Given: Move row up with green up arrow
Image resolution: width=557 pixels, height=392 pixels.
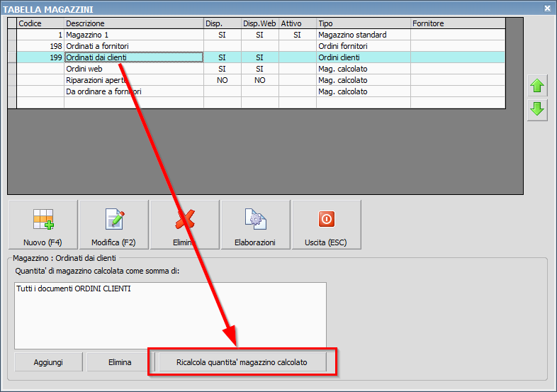Looking at the screenshot, I should [x=537, y=86].
